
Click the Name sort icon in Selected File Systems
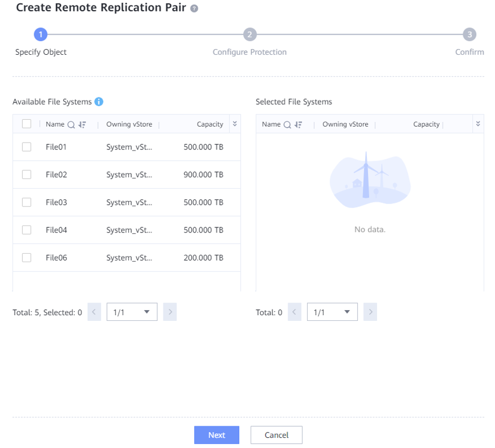(298, 124)
